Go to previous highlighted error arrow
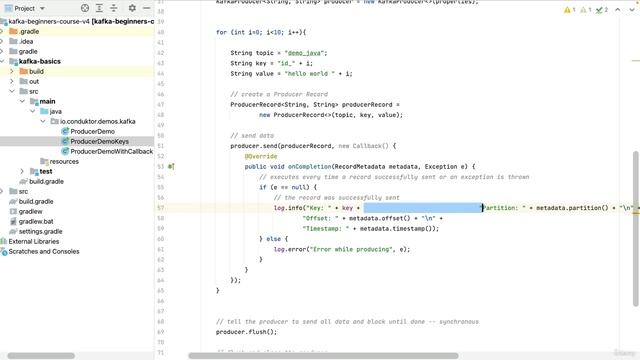The height and width of the screenshot is (360, 640). tap(618, 10)
